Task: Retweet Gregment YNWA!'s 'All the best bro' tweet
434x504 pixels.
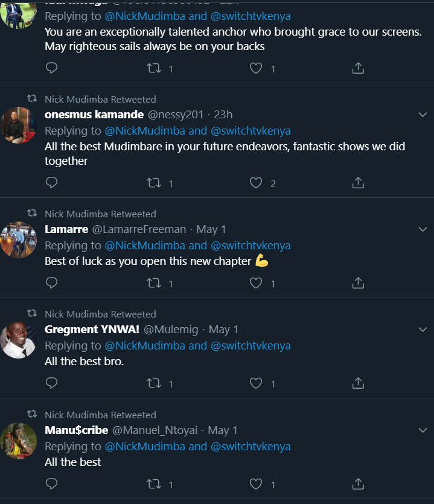Action: pos(154,383)
